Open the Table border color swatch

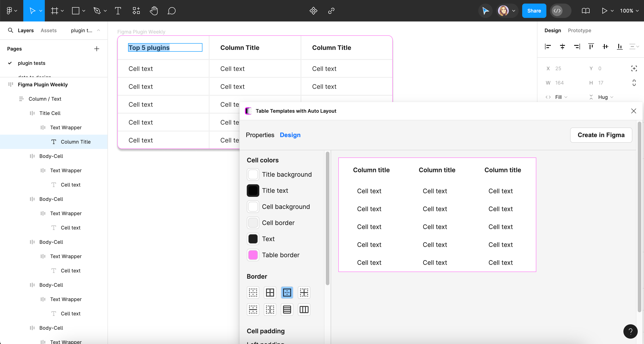coord(253,255)
